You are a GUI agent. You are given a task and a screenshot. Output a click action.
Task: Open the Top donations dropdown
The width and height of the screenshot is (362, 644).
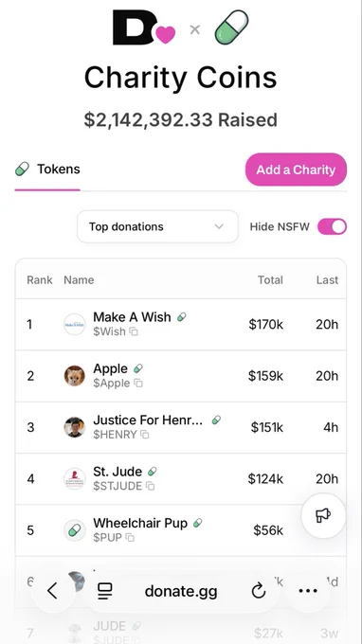[x=158, y=226]
